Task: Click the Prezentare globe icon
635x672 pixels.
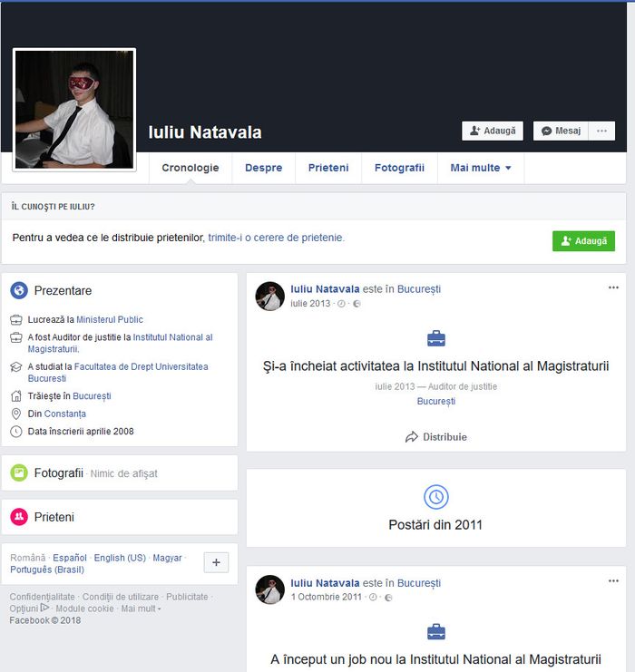Action: tap(19, 290)
